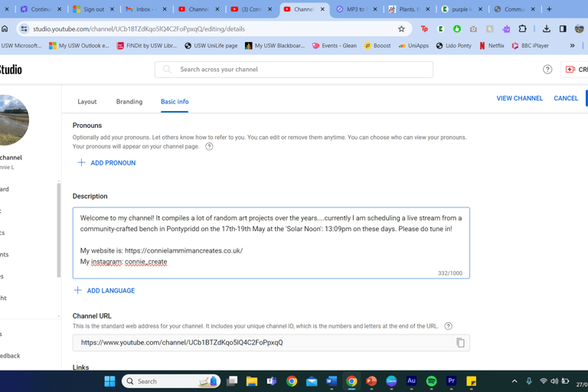The image size is (588, 392).
Task: Open the browser Downloads icon
Action: tap(547, 29)
